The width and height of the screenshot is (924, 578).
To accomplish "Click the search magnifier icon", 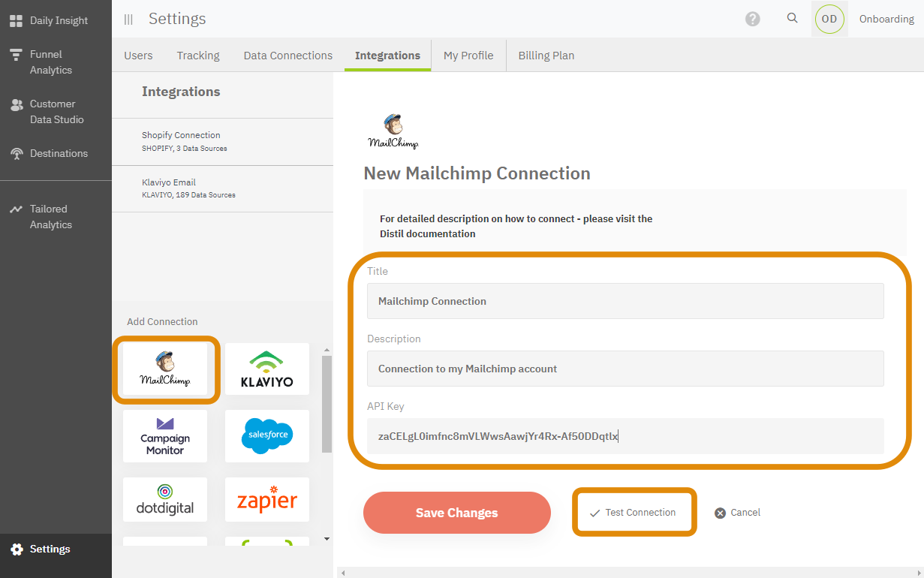I will tap(792, 18).
